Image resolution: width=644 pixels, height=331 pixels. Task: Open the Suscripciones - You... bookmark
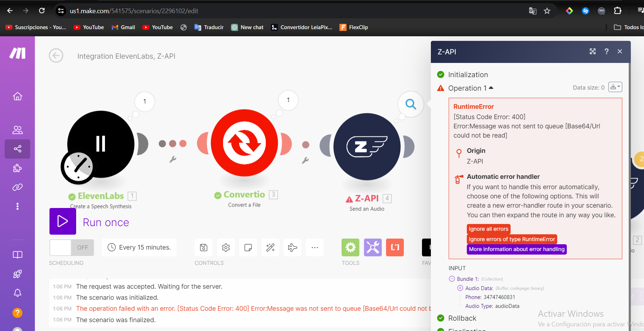pyautogui.click(x=36, y=27)
